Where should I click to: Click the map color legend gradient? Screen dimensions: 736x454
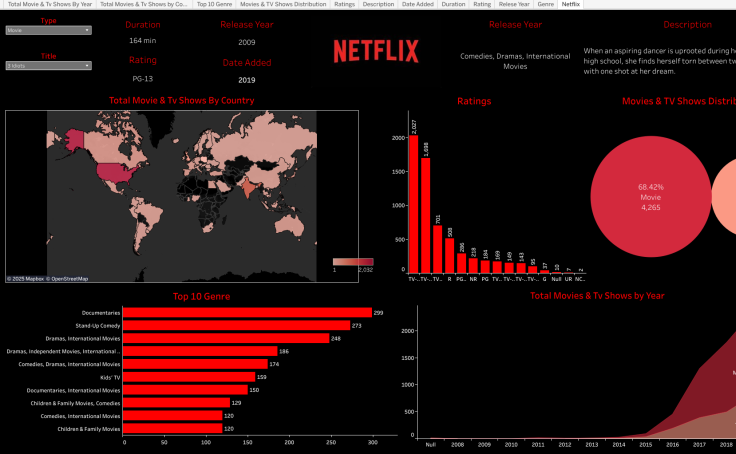(x=352, y=262)
